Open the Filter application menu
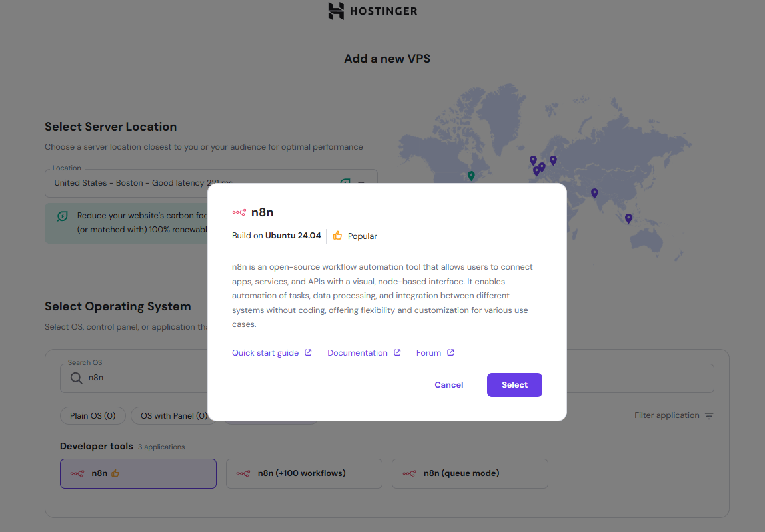 [x=674, y=415]
